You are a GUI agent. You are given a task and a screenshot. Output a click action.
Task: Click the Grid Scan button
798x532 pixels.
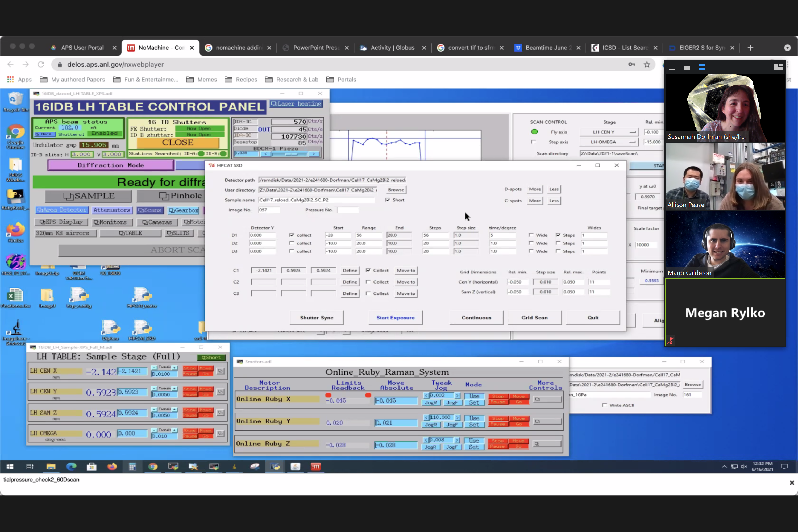coord(534,318)
